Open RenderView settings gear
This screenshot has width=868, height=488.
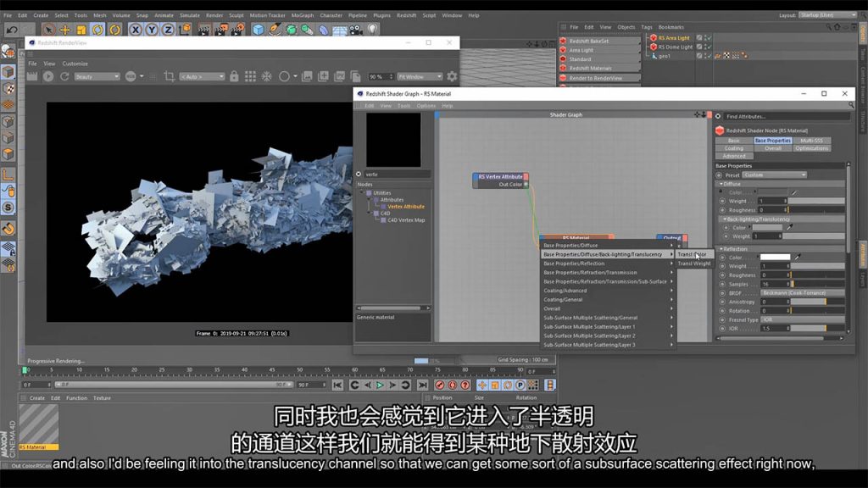pyautogui.click(x=453, y=76)
